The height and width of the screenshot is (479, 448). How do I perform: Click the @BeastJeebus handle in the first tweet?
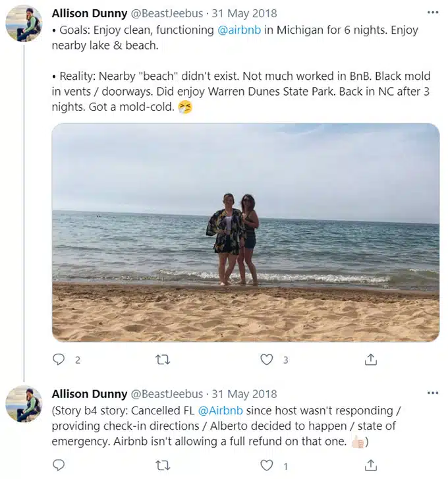[167, 13]
